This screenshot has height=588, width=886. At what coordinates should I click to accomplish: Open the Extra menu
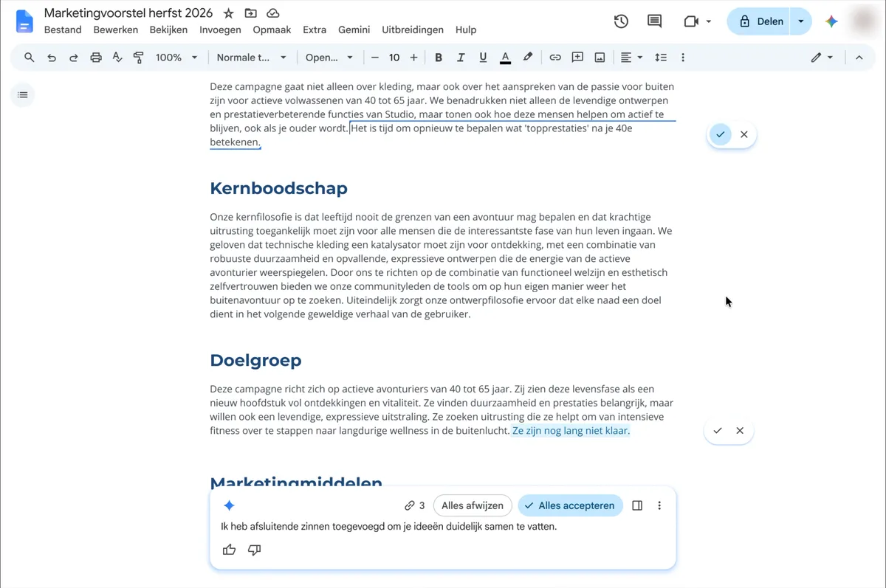point(315,30)
